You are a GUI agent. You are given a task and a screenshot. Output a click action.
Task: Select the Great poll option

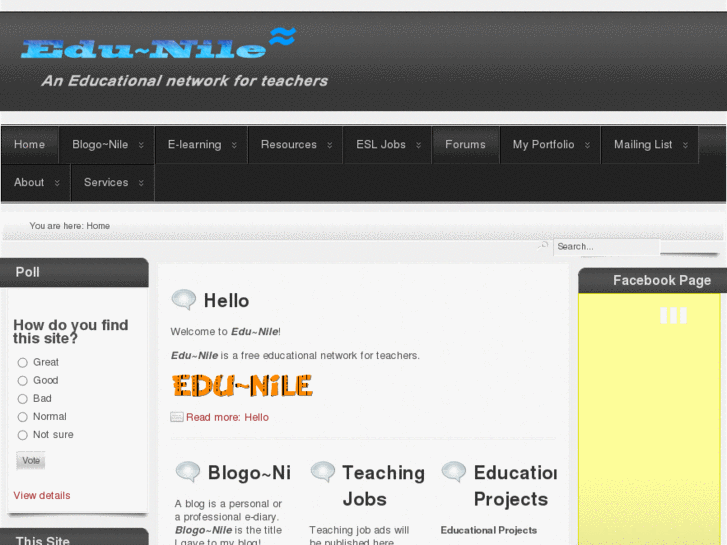pos(23,362)
